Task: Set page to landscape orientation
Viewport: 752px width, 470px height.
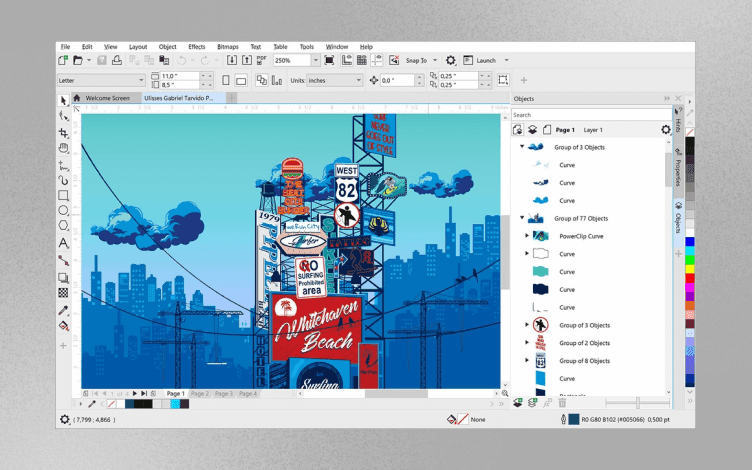Action: pos(241,81)
